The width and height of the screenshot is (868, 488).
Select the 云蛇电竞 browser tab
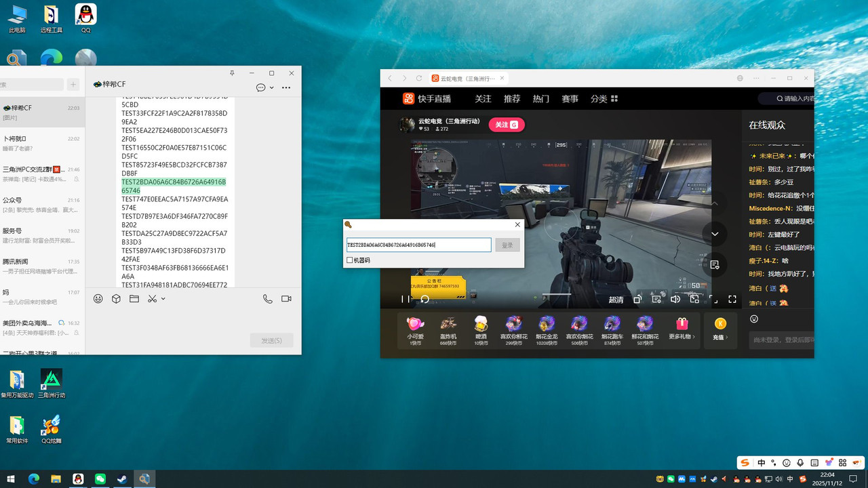(x=469, y=78)
